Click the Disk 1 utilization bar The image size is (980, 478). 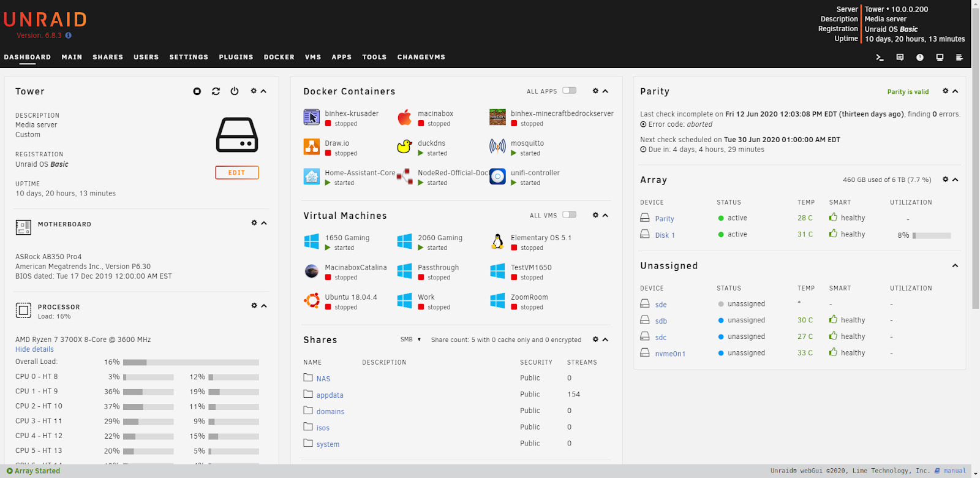coord(932,235)
